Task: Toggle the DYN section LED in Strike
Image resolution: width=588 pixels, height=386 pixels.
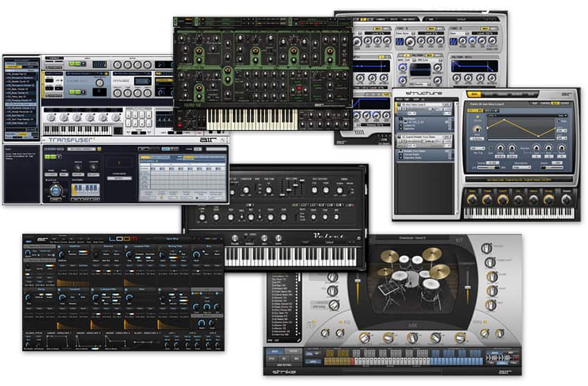Action: (x=484, y=322)
